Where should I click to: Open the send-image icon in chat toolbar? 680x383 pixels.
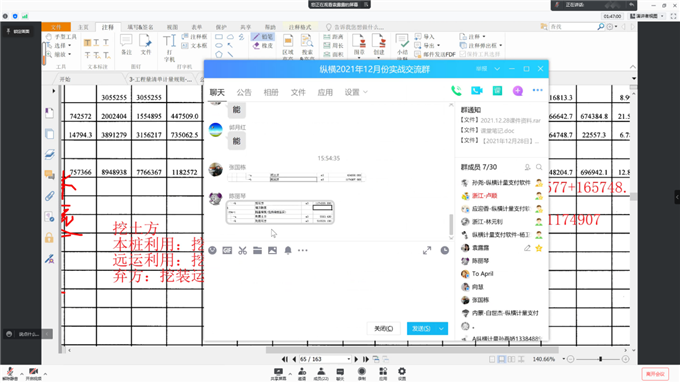(272, 250)
